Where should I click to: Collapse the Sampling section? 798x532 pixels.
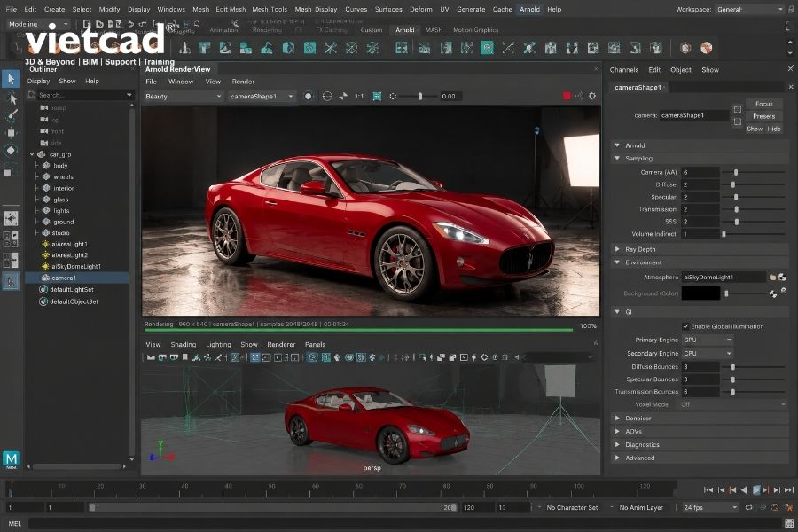(617, 159)
